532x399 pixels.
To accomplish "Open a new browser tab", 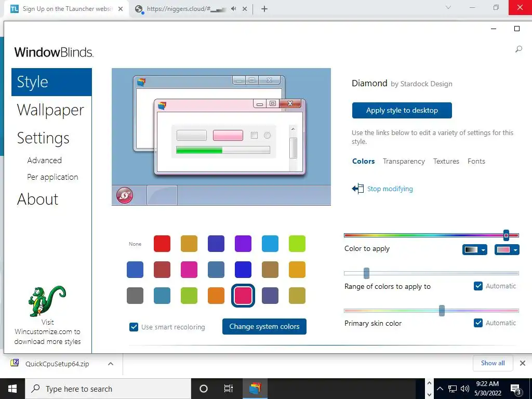I will (x=264, y=9).
